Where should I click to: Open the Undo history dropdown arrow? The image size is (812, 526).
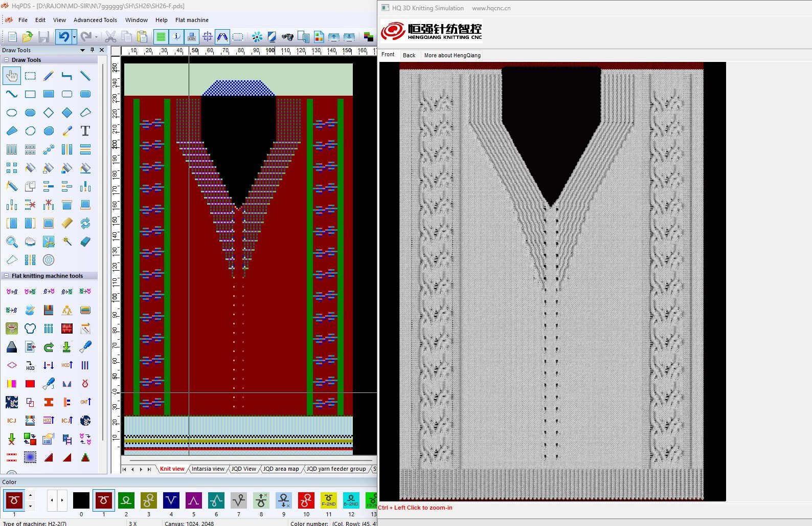click(74, 37)
